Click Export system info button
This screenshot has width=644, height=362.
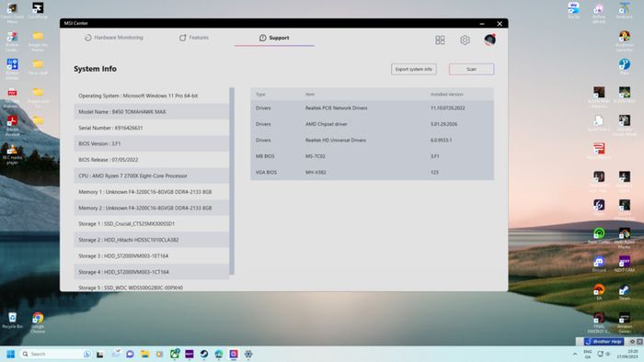click(x=414, y=69)
